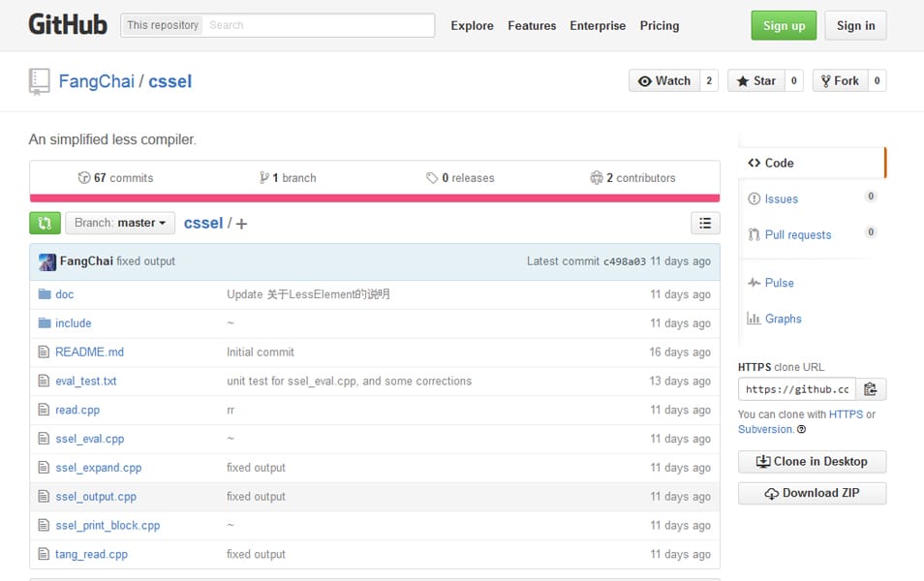This screenshot has width=924, height=581.
Task: Click the file list view icon button
Action: tap(705, 223)
